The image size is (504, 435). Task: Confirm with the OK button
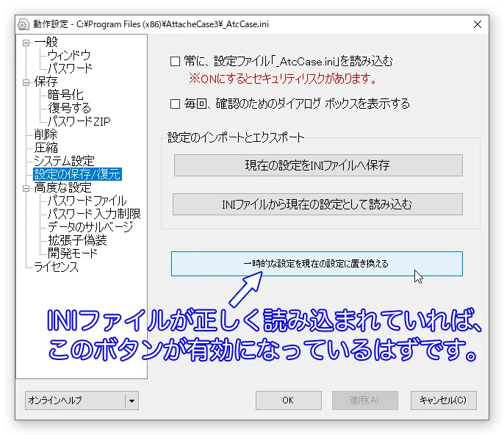tap(289, 400)
